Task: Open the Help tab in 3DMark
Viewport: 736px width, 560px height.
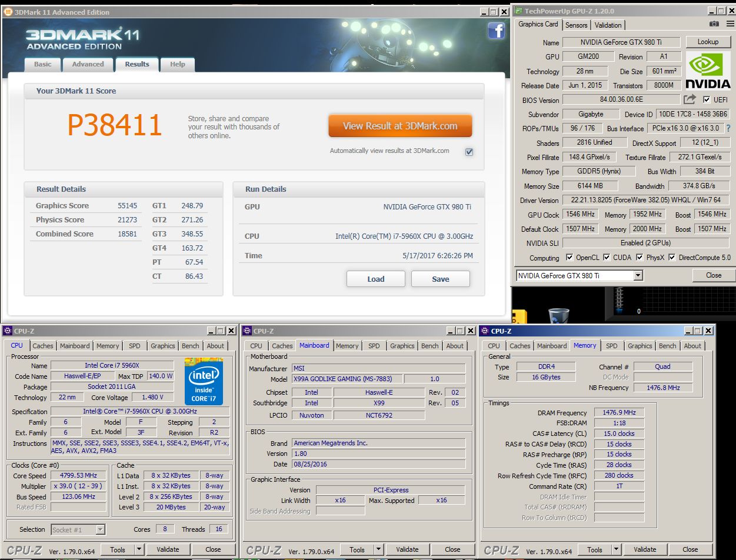Action: [177, 64]
